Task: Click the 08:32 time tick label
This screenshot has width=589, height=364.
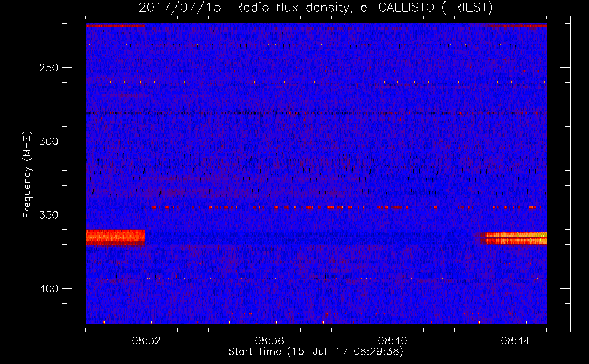Action: point(146,341)
